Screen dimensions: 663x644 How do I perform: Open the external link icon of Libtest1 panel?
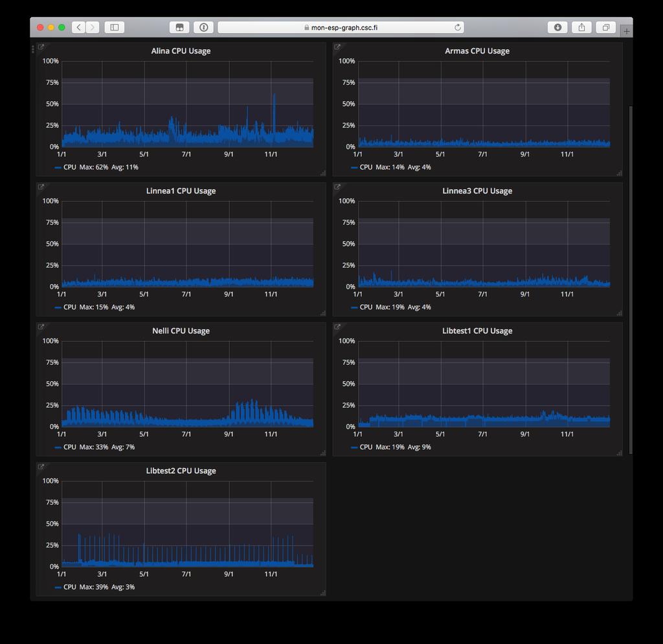pyautogui.click(x=337, y=327)
